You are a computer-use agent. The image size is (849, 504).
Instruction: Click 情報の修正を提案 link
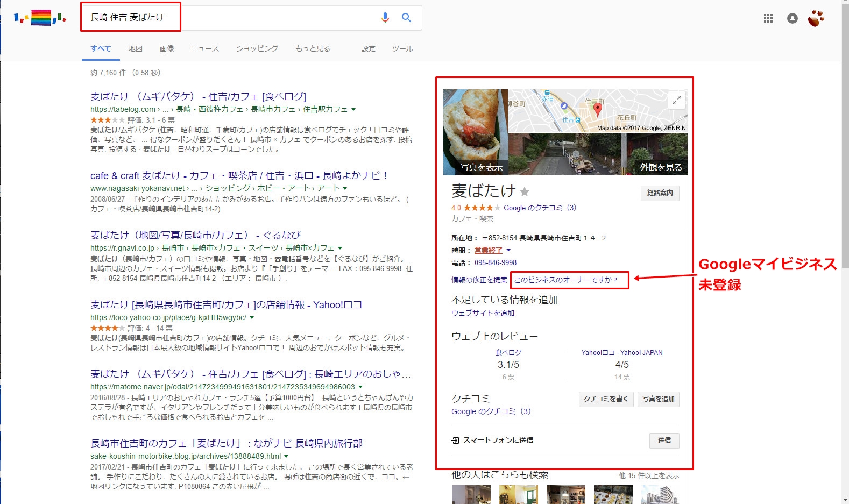coord(479,280)
